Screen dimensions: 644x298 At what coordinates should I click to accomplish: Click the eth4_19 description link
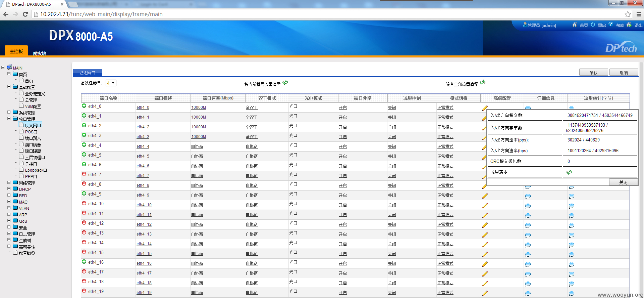coord(144,293)
